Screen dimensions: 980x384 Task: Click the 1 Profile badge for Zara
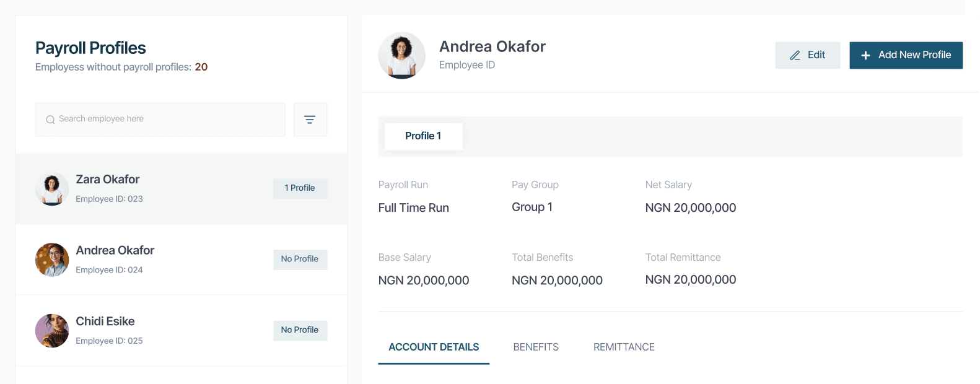coord(300,188)
